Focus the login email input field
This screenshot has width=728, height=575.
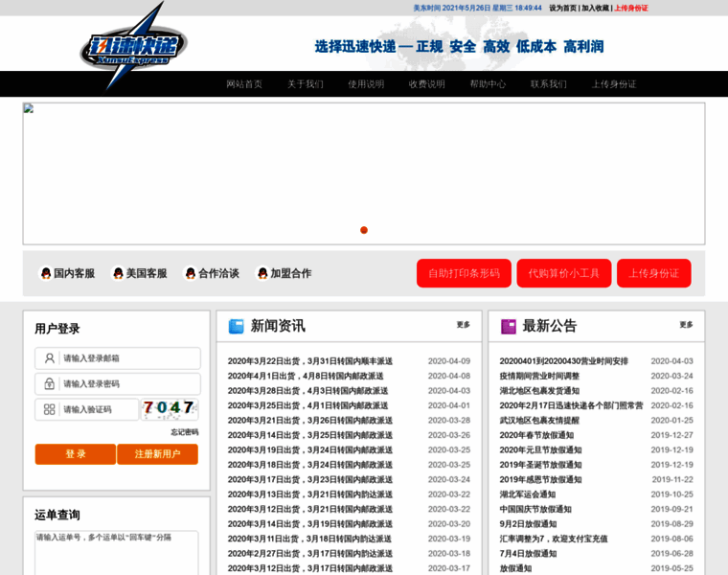tap(118, 358)
